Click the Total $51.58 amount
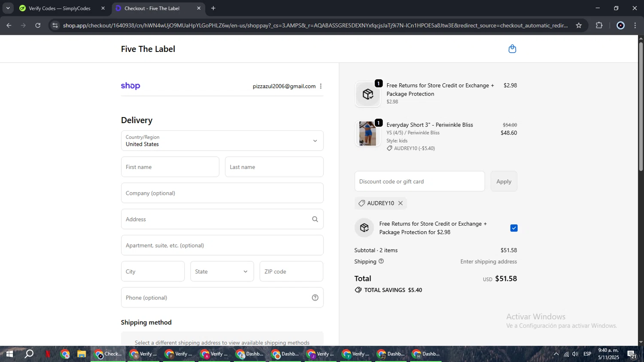 coord(506,279)
